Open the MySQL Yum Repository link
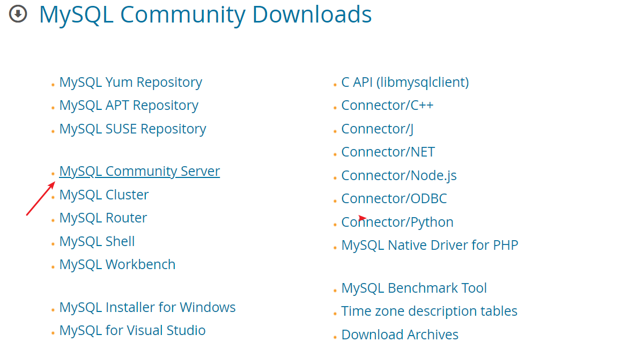Image resolution: width=628 pixels, height=364 pixels. click(x=130, y=82)
